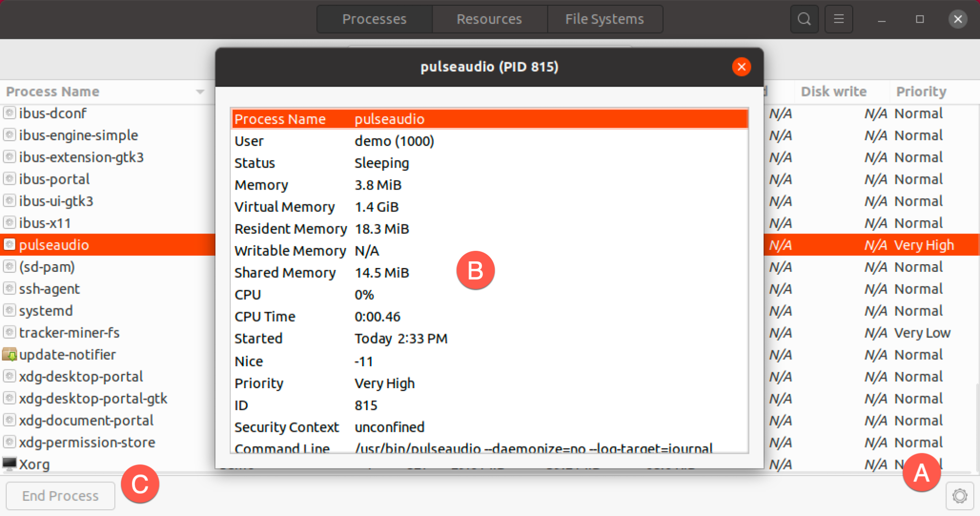980x516 pixels.
Task: Click the update-notifier package icon
Action: coord(9,354)
